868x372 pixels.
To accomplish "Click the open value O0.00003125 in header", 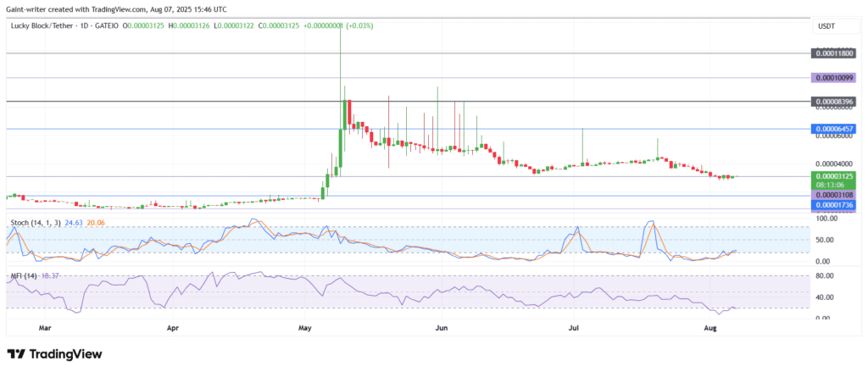I will 143,26.
